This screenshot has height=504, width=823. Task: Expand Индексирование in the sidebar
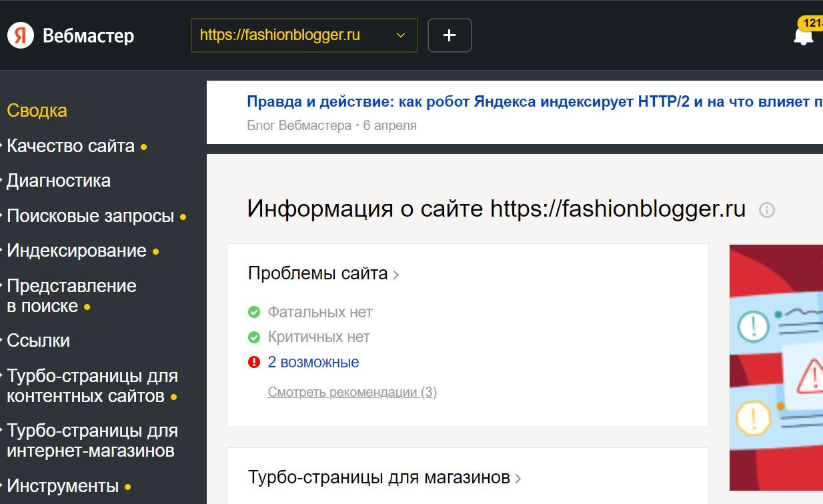point(77,251)
